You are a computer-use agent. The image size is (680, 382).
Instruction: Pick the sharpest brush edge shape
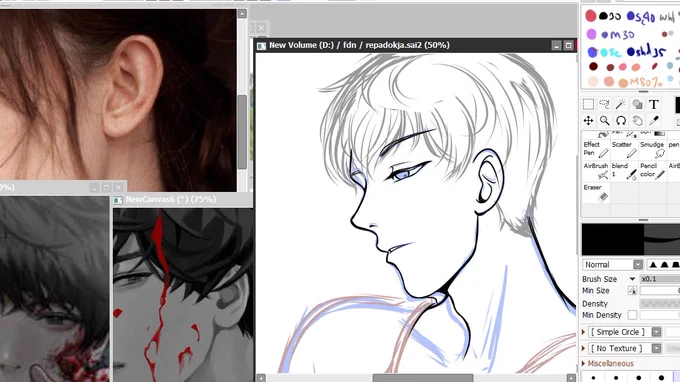[653, 264]
